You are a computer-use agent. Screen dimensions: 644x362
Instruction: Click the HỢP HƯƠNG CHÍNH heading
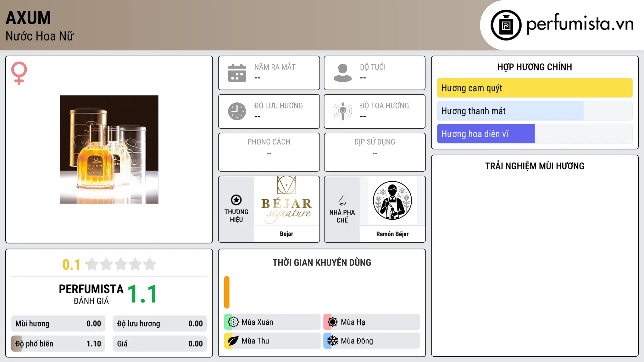(x=535, y=67)
